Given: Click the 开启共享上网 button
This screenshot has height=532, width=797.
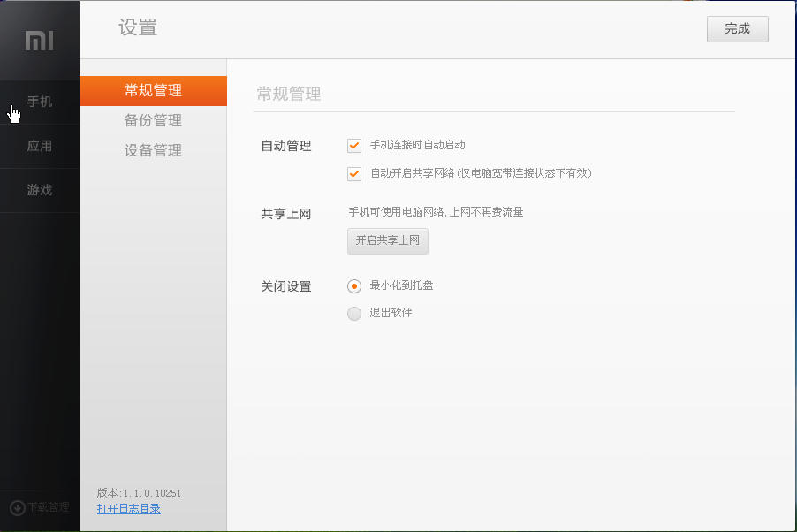Looking at the screenshot, I should point(388,240).
